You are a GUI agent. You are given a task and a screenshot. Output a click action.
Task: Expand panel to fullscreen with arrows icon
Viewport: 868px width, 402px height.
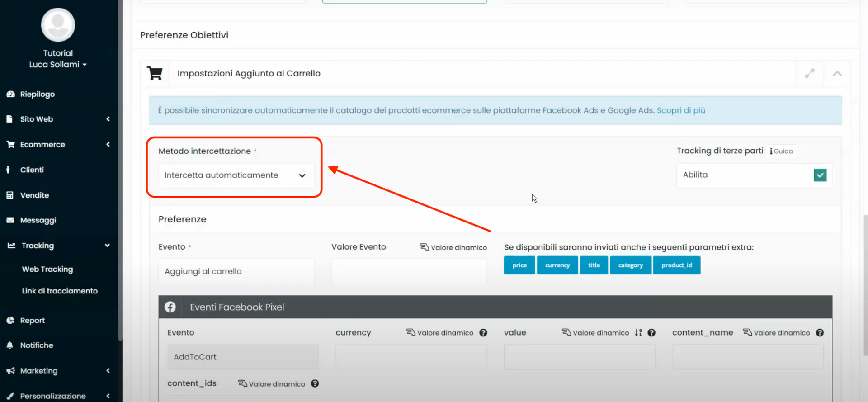[x=809, y=74]
